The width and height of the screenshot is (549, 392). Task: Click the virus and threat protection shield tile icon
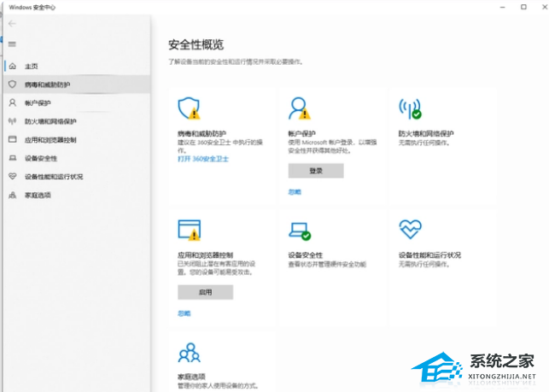point(189,108)
